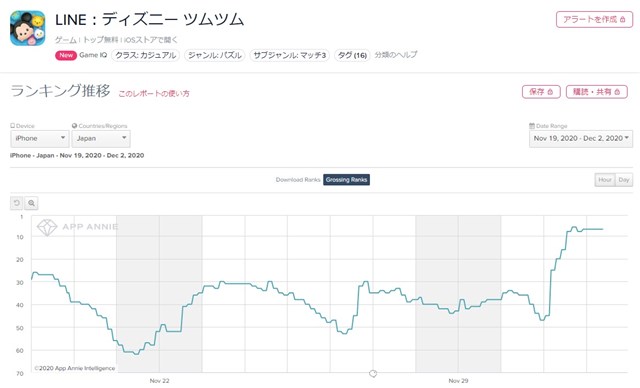Open the iPhone device dropdown
Viewport: 640px width, 388px height.
(40, 139)
